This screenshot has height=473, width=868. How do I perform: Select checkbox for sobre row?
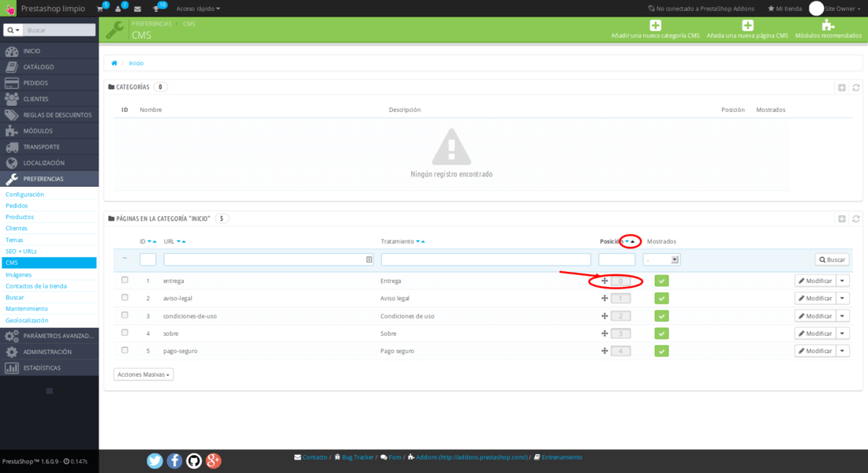pos(125,333)
